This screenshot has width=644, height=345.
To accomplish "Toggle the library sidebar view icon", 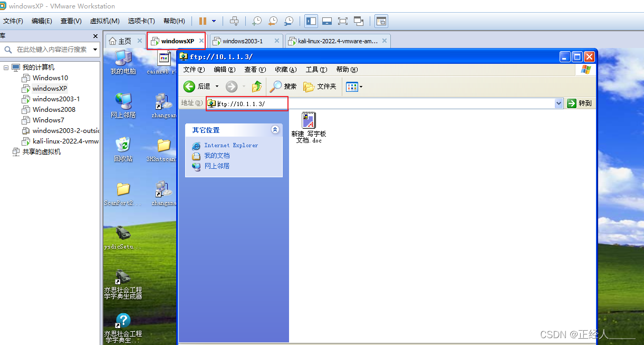I will (311, 21).
